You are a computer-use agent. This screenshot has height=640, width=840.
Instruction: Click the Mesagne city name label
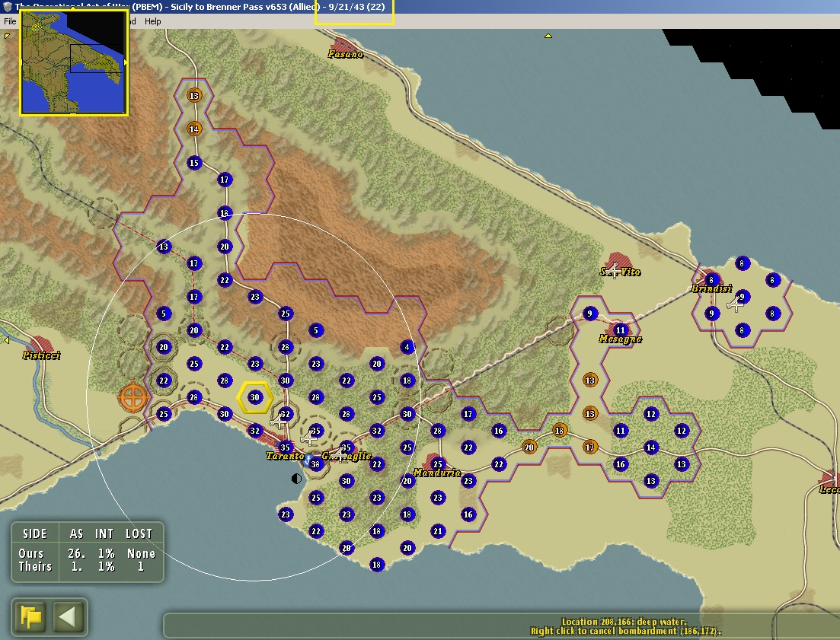click(x=621, y=339)
